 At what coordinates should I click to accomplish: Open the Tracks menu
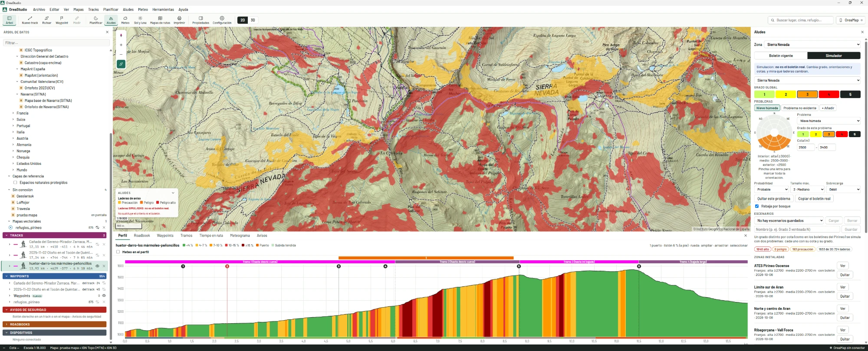93,10
